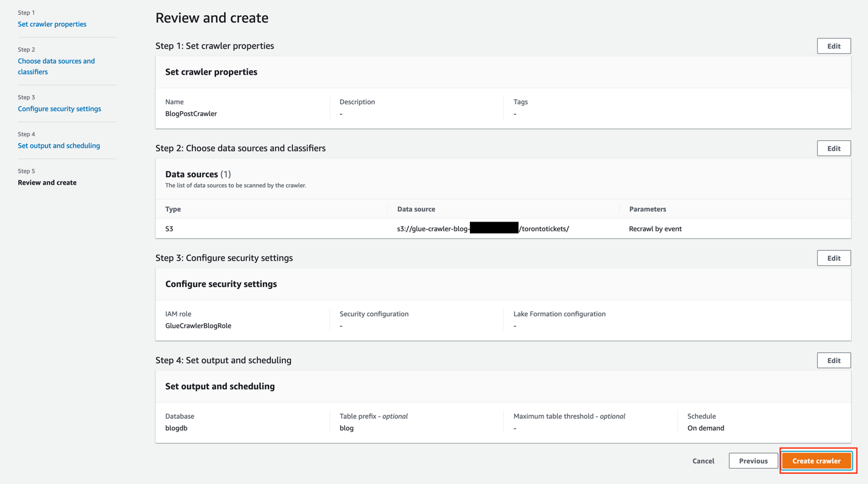This screenshot has height=484, width=868.
Task: Click Edit for Step 1 crawler properties
Action: tap(833, 46)
